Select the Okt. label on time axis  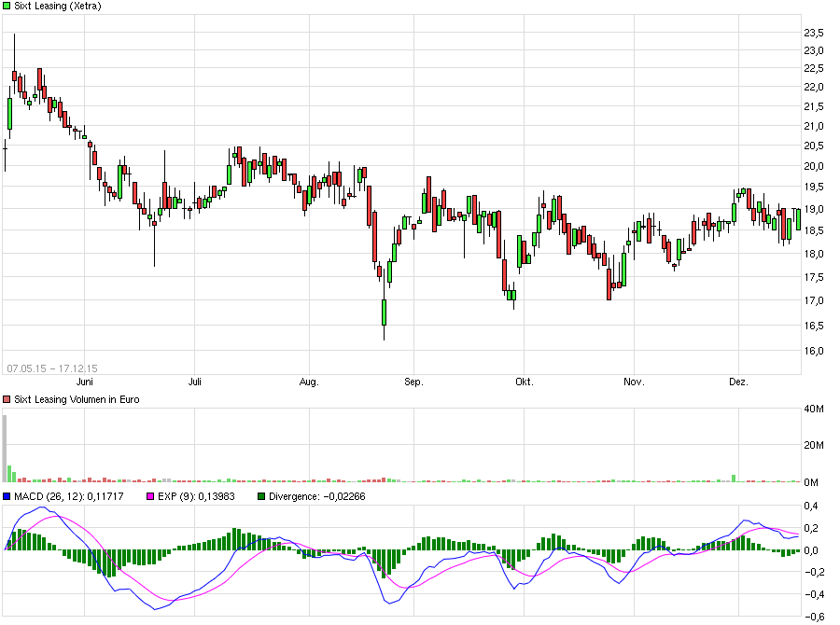524,382
